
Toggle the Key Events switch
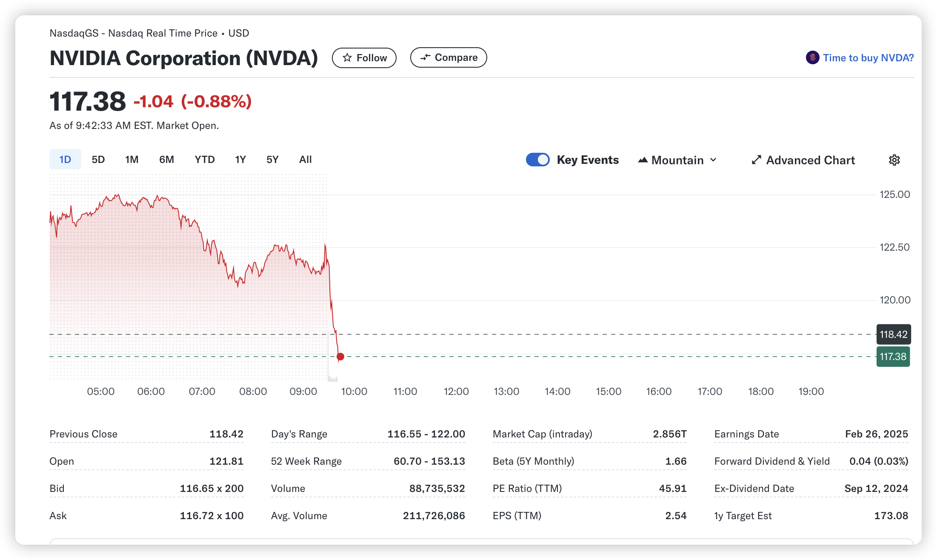[537, 160]
